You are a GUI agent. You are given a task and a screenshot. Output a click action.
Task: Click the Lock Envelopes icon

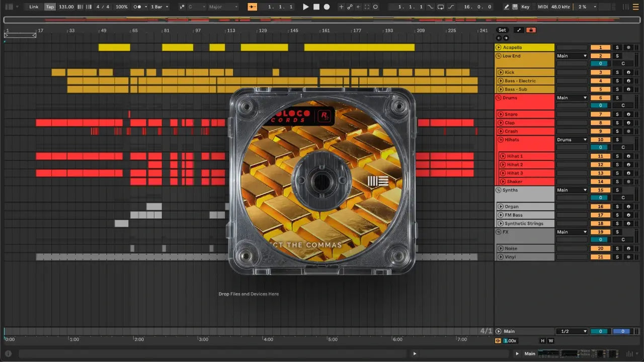(530, 30)
